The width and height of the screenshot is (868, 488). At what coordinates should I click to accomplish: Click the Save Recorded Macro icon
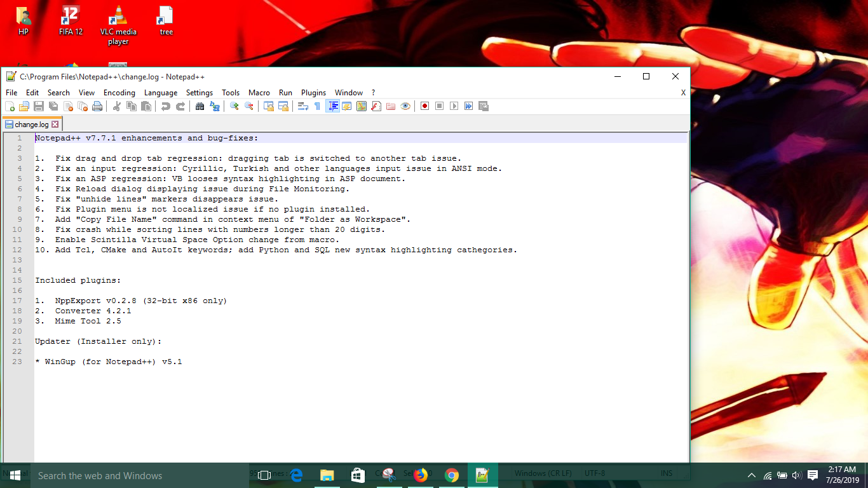[483, 106]
